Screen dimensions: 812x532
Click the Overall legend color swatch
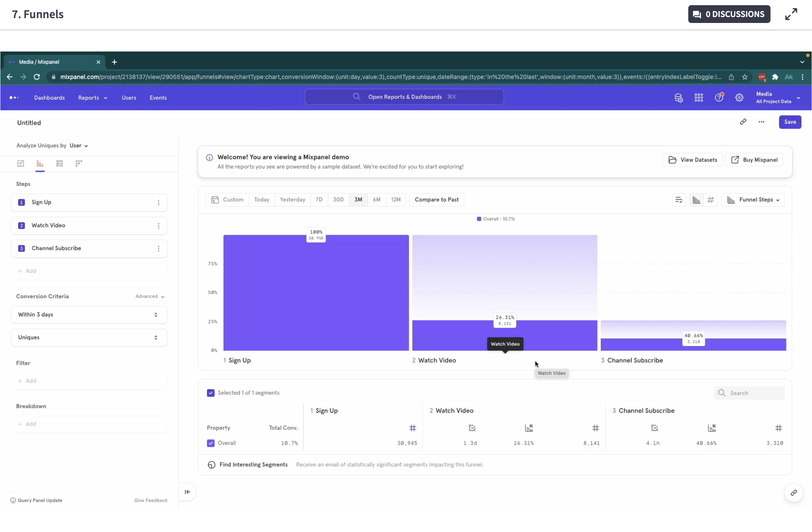coord(479,219)
